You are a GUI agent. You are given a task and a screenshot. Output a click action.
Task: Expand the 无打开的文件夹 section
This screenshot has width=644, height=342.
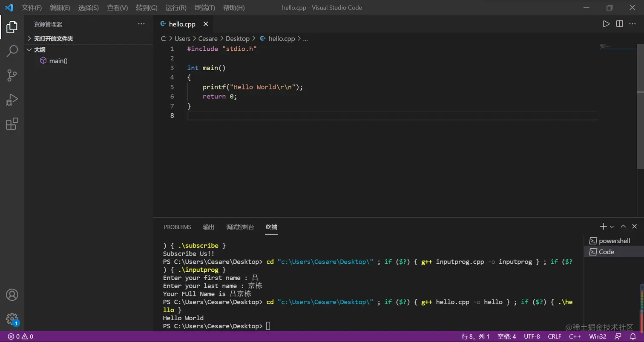point(53,38)
